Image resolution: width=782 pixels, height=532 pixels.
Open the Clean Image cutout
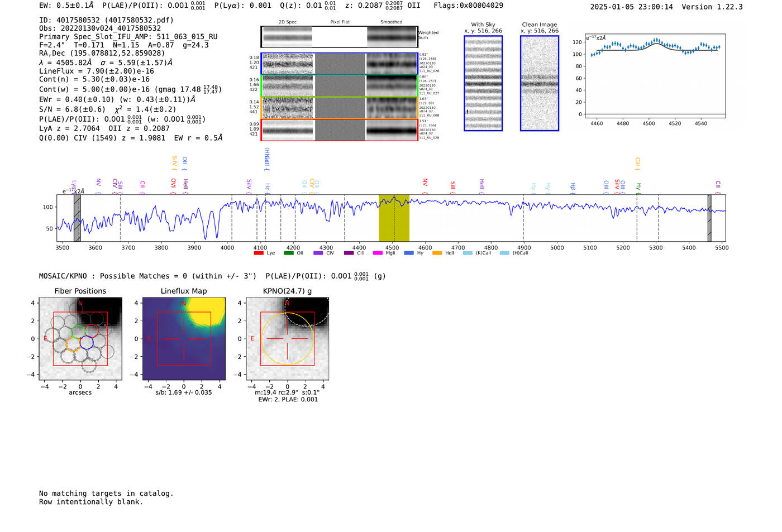540,83
